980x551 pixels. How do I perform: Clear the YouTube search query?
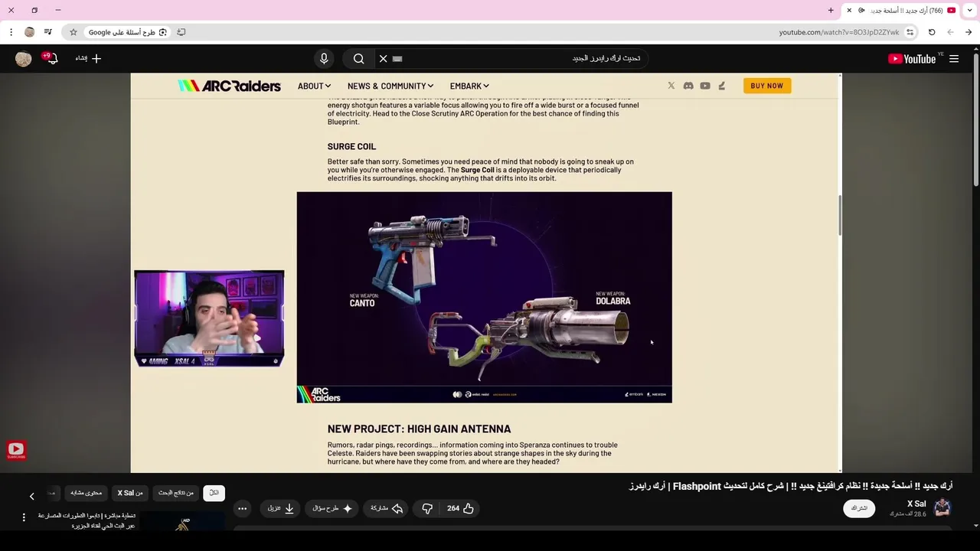[383, 59]
